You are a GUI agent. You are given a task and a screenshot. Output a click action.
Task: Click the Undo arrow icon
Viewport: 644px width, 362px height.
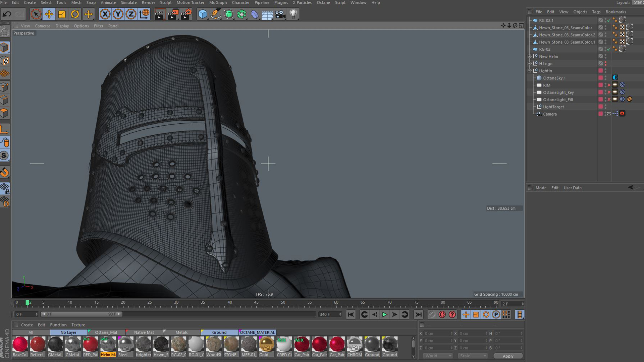click(x=7, y=14)
